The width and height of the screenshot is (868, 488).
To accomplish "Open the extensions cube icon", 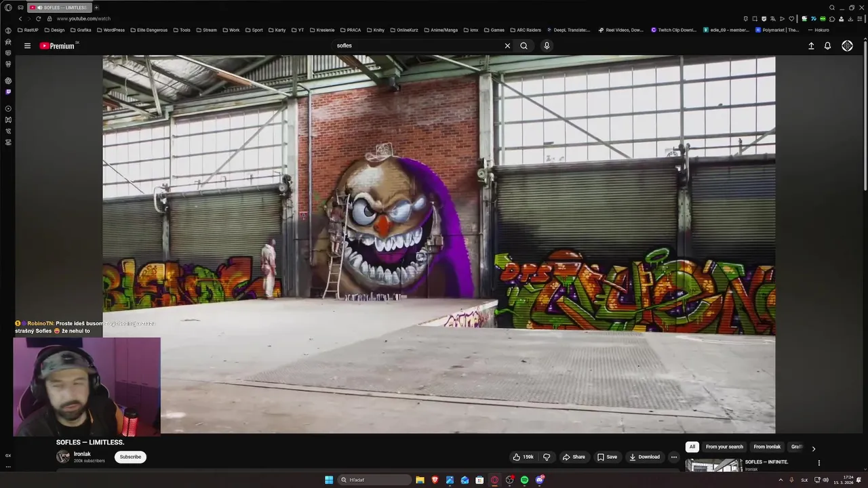I will [832, 19].
